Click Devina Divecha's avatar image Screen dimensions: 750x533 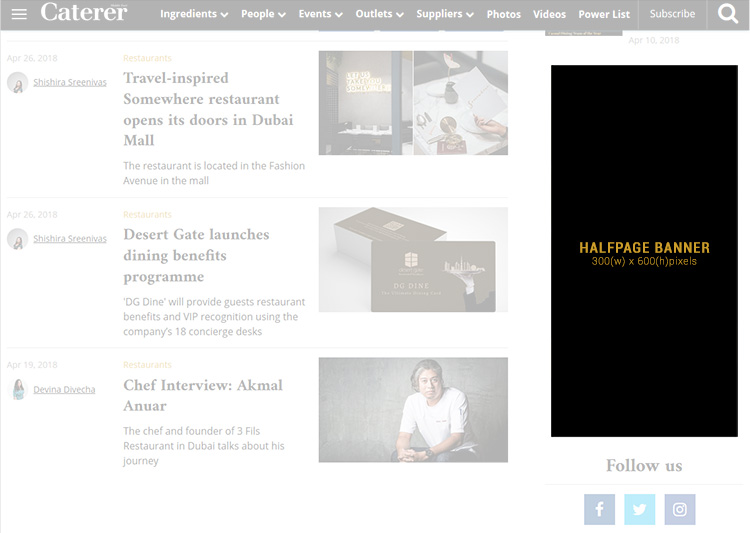point(18,389)
